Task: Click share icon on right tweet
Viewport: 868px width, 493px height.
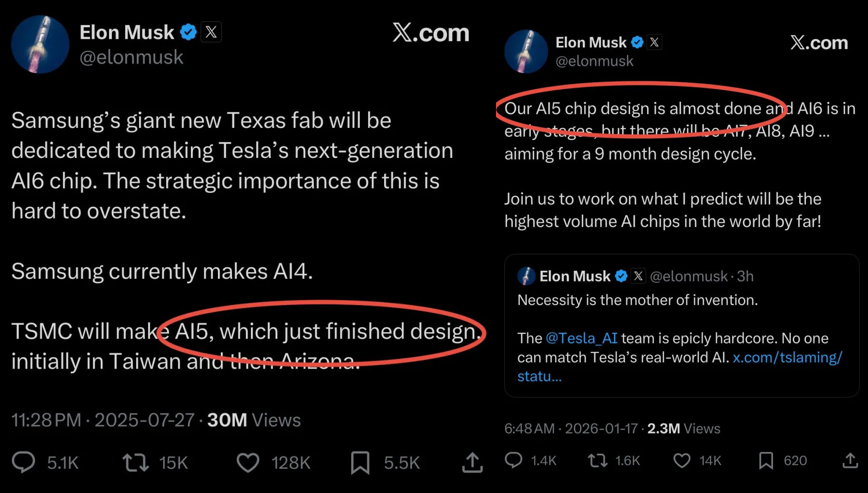Action: 850,460
